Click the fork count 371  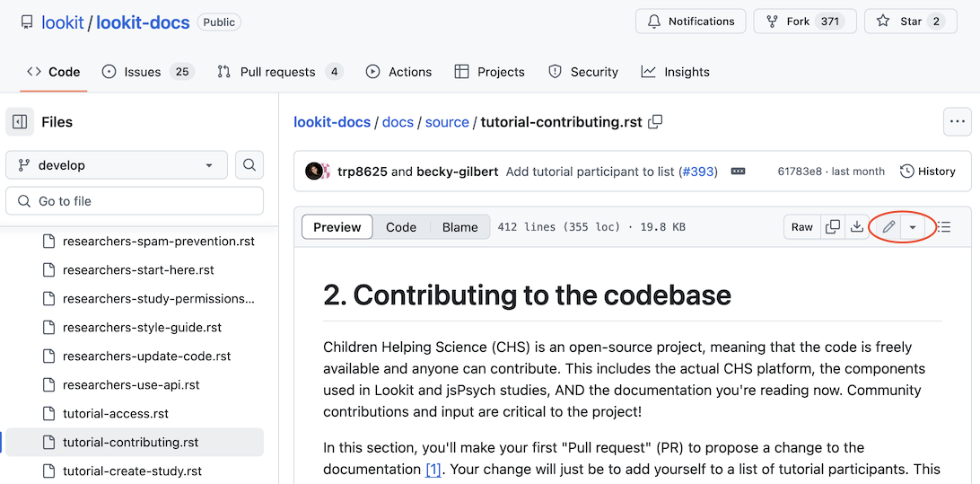pyautogui.click(x=830, y=22)
